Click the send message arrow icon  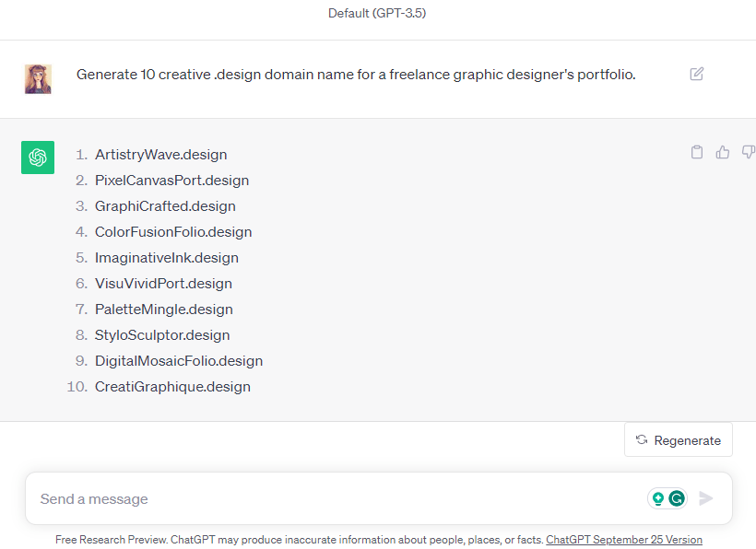coord(706,498)
